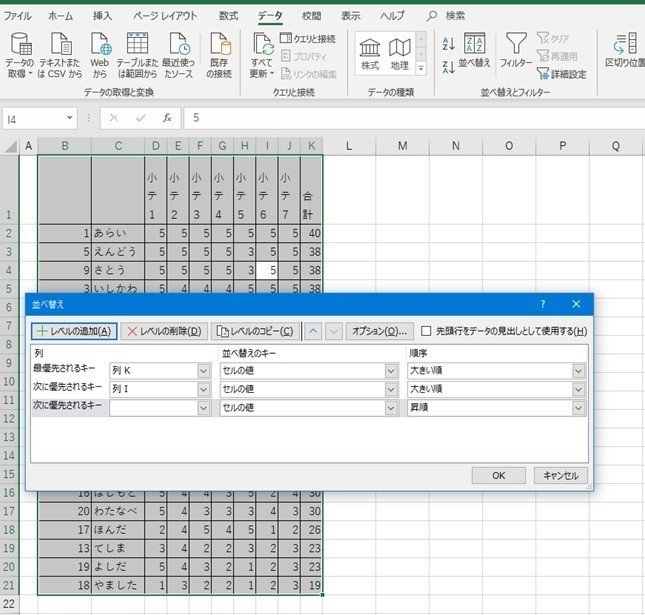The width and height of the screenshot is (645, 615).
Task: Expand the empty third-level column dropdown
Action: tap(204, 408)
